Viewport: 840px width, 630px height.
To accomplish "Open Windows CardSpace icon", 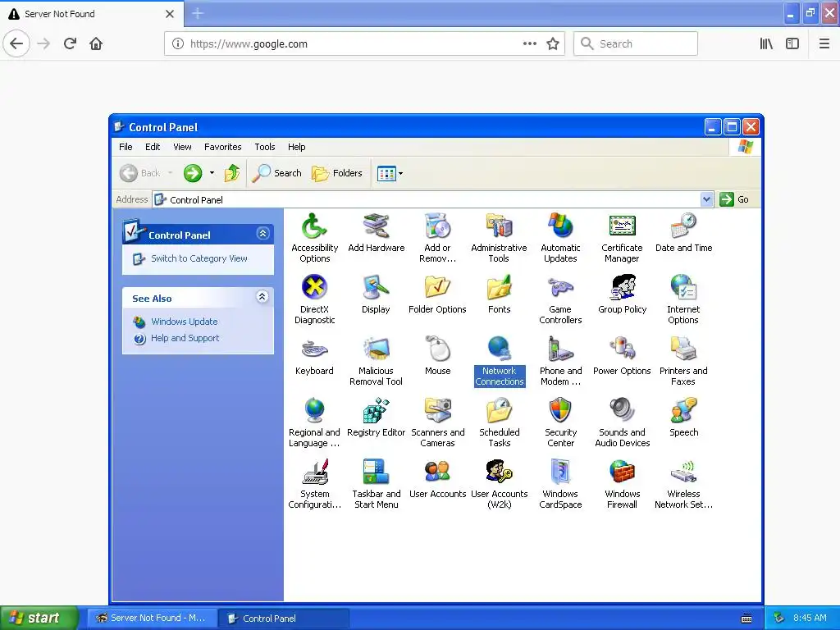I will [x=560, y=484].
